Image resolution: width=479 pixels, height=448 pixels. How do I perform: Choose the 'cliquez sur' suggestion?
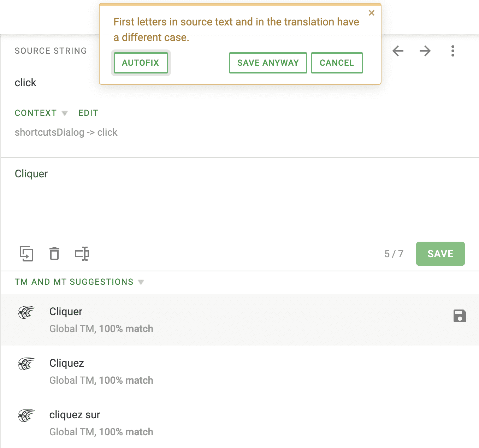coord(75,415)
